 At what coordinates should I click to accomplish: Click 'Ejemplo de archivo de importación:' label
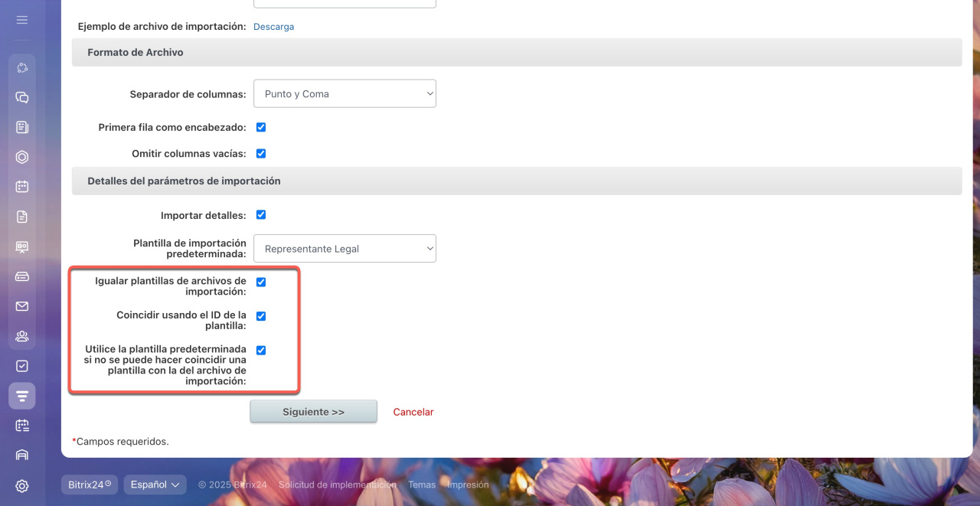coord(162,27)
